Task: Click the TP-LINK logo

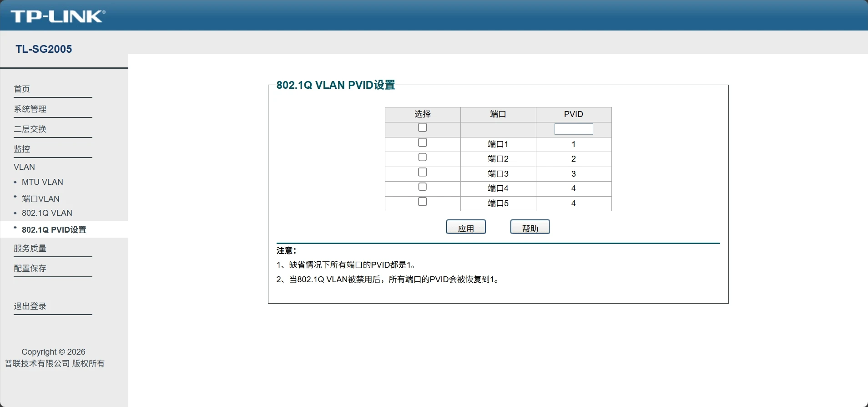Action: tap(58, 16)
